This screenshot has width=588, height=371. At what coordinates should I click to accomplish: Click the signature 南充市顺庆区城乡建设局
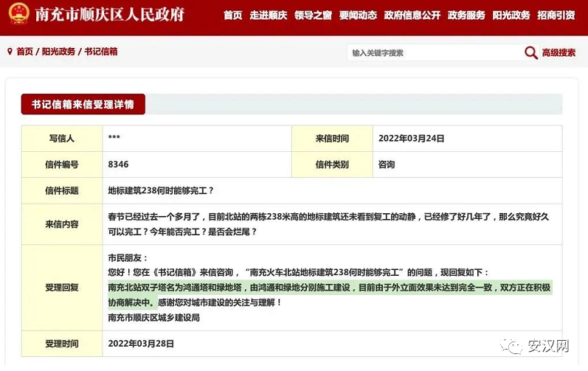point(153,317)
